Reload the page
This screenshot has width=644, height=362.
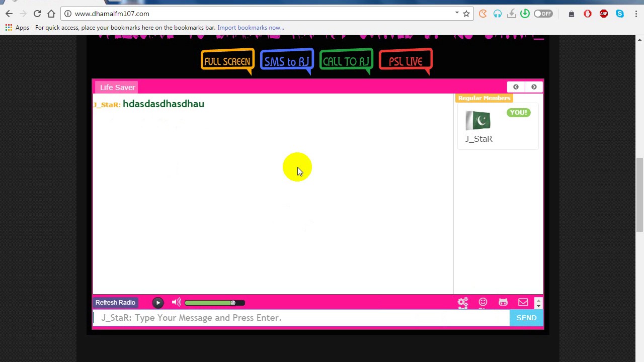click(x=37, y=14)
